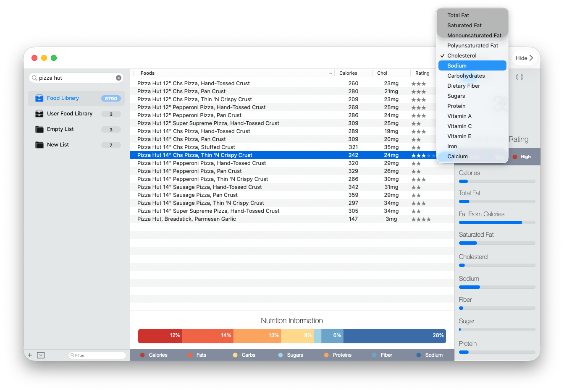Click the New List folder icon
The height and width of the screenshot is (392, 564).
point(39,145)
